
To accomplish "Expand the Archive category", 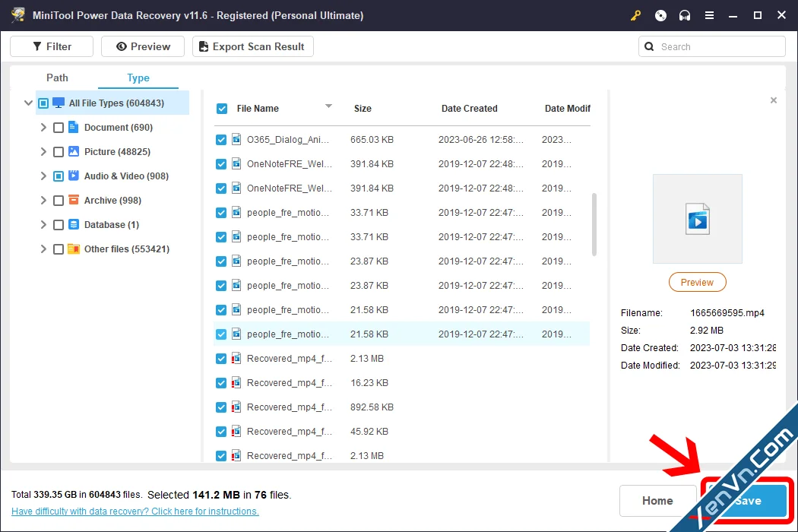I will [43, 201].
